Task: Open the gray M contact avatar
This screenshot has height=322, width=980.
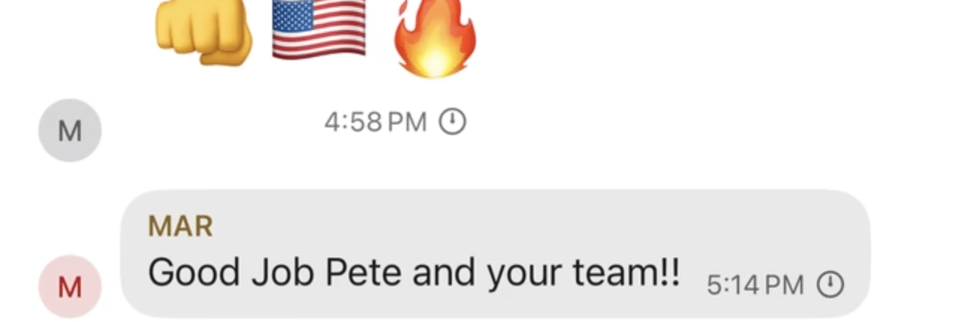Action: [70, 131]
